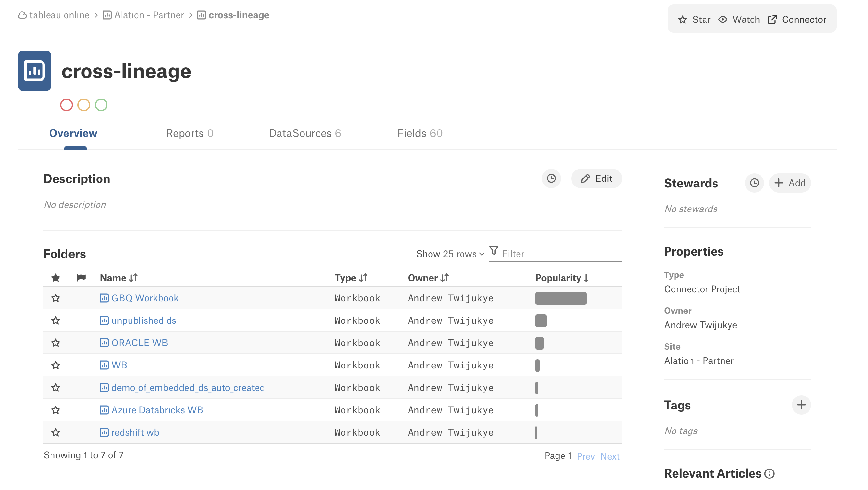Open the GBQ Workbook link
Image resolution: width=868 pixels, height=490 pixels.
coord(145,298)
